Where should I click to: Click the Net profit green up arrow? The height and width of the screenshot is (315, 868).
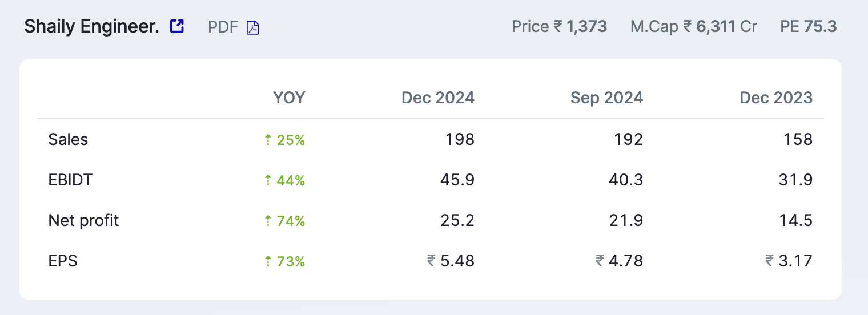(x=268, y=221)
